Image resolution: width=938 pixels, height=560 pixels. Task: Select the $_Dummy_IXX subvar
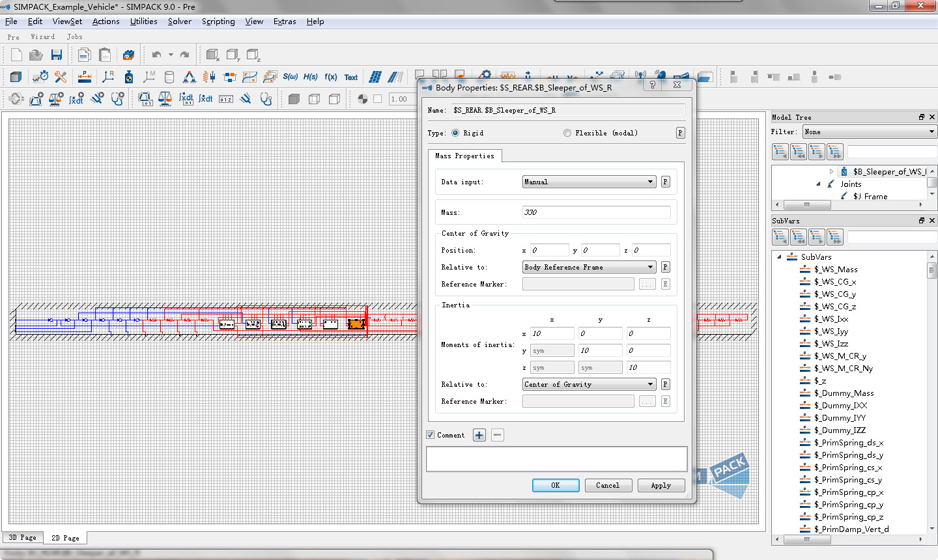coord(840,406)
